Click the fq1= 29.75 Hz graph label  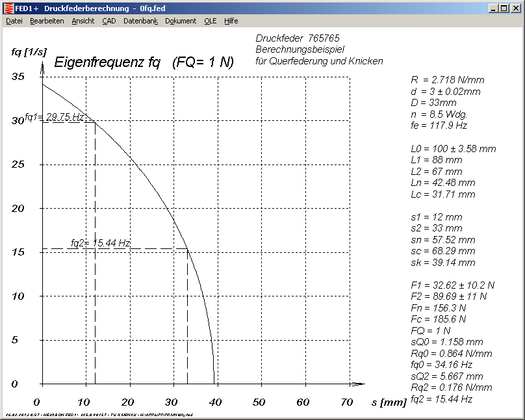55,117
